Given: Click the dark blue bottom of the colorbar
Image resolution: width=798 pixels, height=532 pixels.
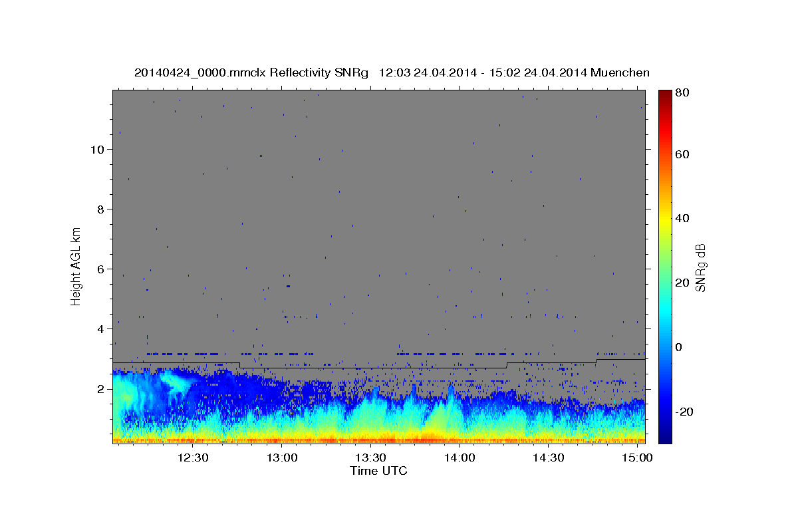Looking at the screenshot, I should coord(664,438).
